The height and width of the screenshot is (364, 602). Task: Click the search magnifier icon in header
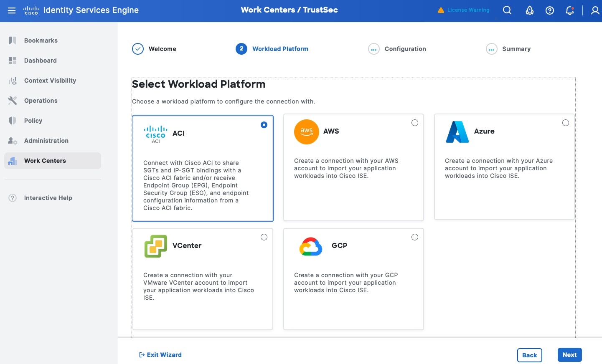507,10
